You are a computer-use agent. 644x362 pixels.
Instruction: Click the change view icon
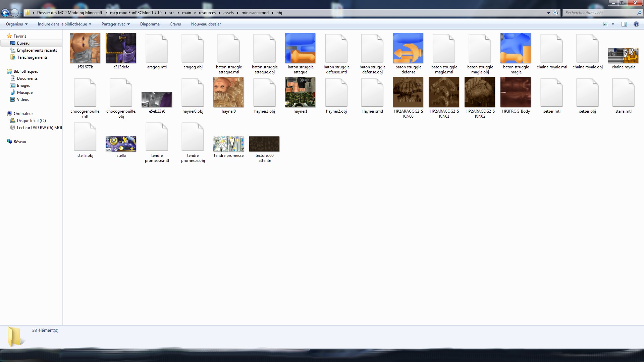coord(606,24)
